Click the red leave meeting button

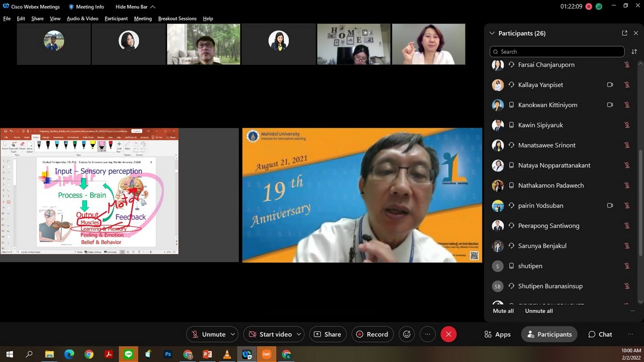448,334
